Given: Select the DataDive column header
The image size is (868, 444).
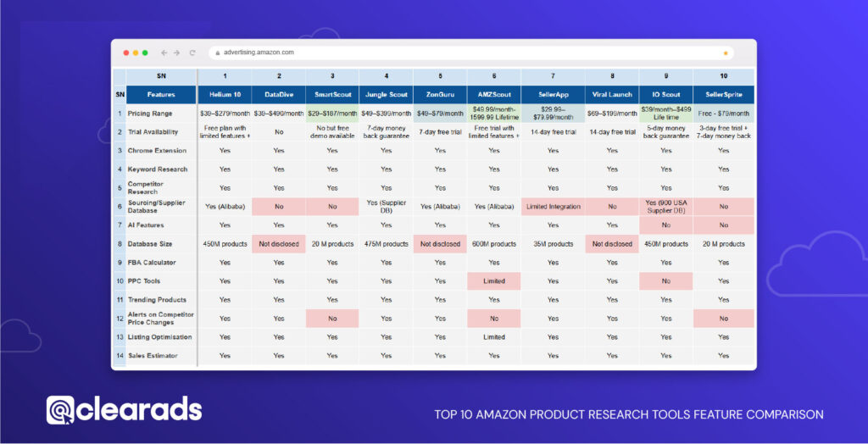Looking at the screenshot, I should point(278,95).
